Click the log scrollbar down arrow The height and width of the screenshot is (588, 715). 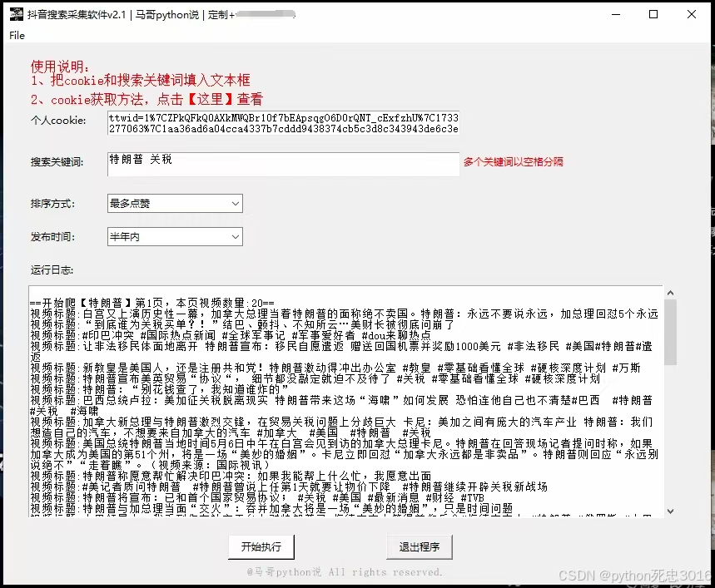tap(670, 511)
